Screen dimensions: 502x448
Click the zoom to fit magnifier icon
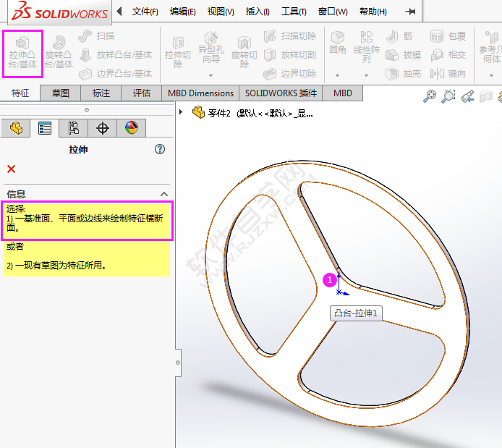430,96
